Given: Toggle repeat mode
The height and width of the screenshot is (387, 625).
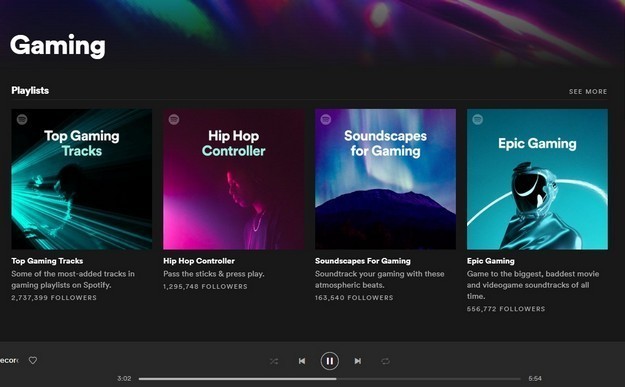Looking at the screenshot, I should [x=385, y=361].
